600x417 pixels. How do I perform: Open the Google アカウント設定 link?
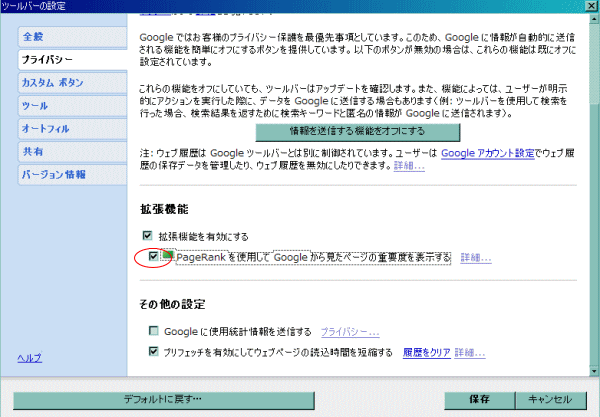point(488,153)
